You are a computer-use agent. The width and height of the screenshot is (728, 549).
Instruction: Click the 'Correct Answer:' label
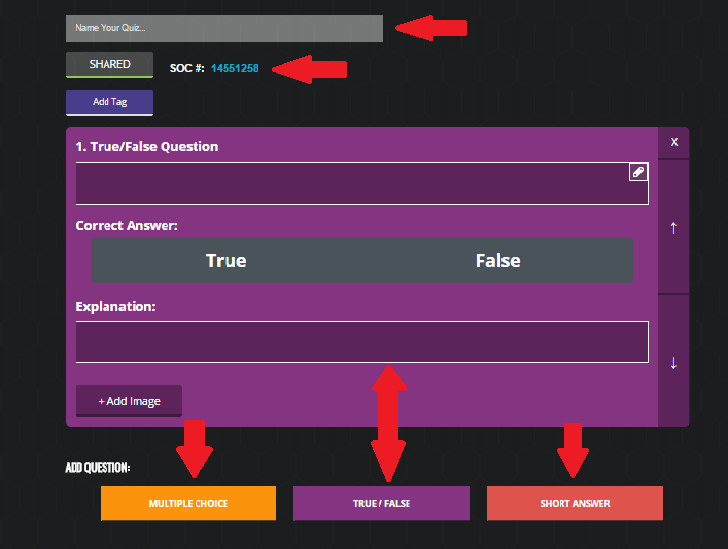coord(126,226)
